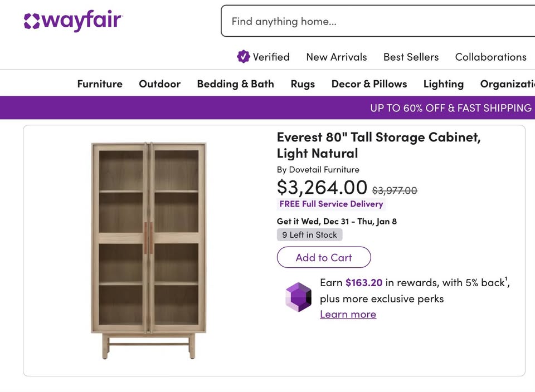Click the FREE Full Service Delivery label
Image resolution: width=535 pixels, height=392 pixels.
331,204
